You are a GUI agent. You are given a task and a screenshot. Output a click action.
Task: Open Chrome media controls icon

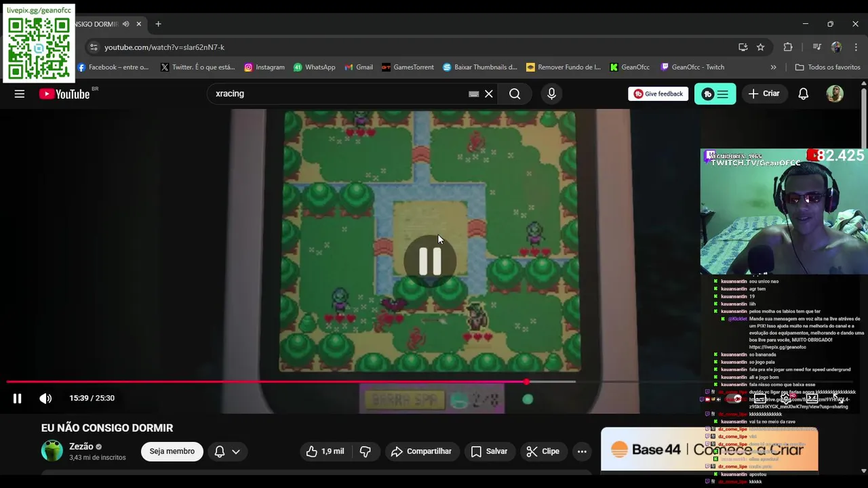pyautogui.click(x=816, y=47)
